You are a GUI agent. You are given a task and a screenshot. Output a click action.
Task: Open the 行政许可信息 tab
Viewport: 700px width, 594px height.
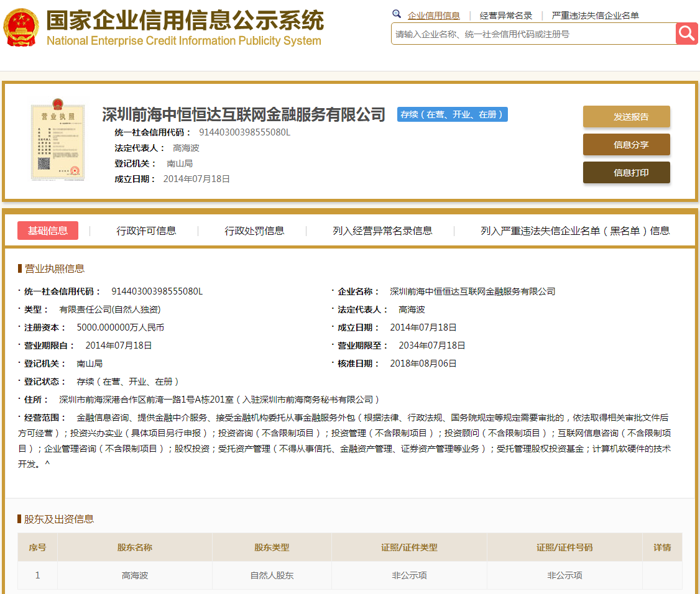coord(146,231)
